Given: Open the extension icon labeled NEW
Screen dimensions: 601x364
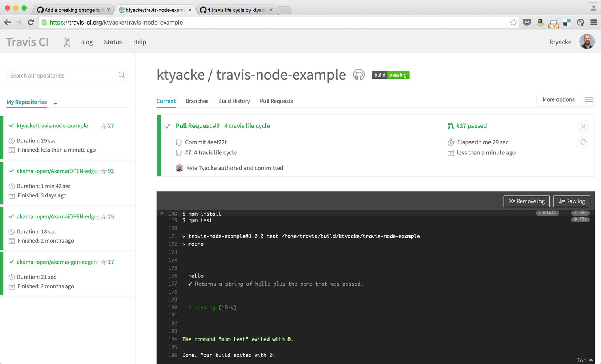Looking at the screenshot, I should click(x=554, y=23).
